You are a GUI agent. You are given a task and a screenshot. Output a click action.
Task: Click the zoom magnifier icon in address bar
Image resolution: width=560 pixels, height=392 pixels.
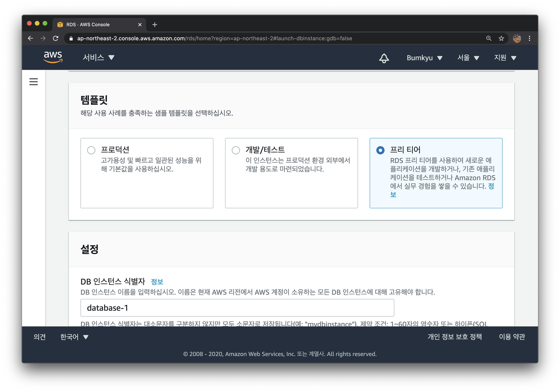point(489,38)
